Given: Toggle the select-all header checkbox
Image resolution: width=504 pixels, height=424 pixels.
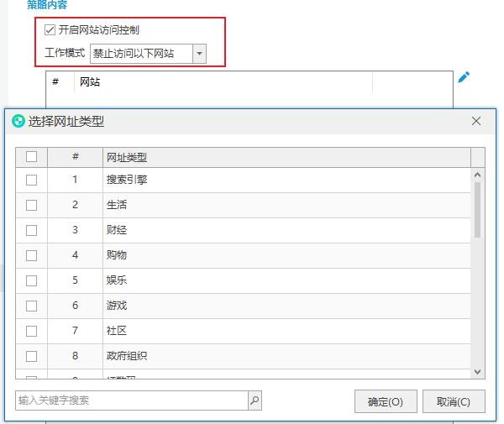Looking at the screenshot, I should coord(31,156).
